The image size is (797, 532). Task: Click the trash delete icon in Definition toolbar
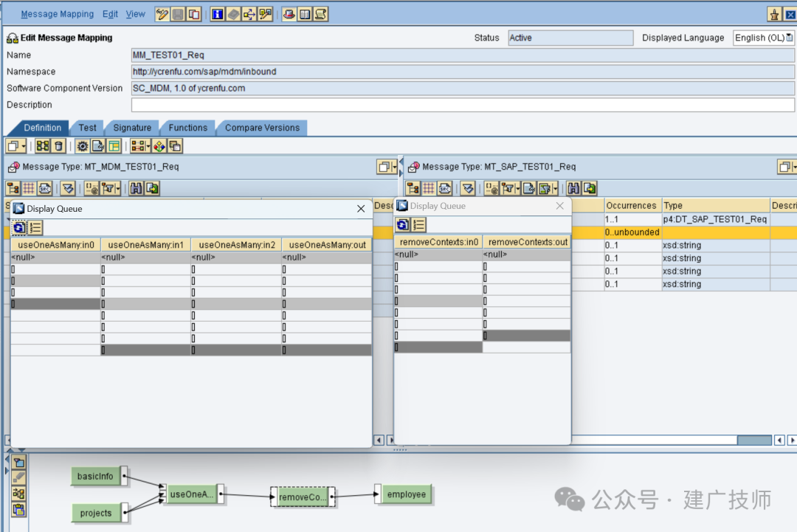[x=58, y=146]
